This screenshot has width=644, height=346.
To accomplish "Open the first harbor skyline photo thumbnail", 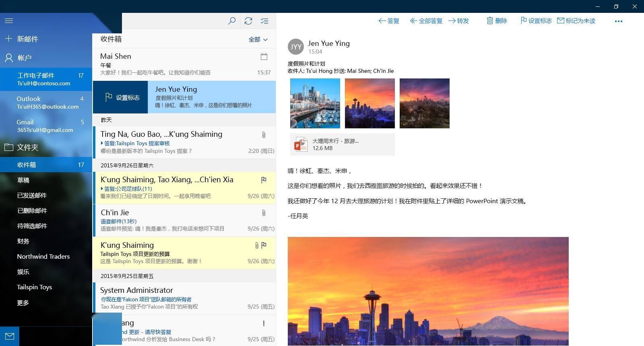I will [x=315, y=103].
